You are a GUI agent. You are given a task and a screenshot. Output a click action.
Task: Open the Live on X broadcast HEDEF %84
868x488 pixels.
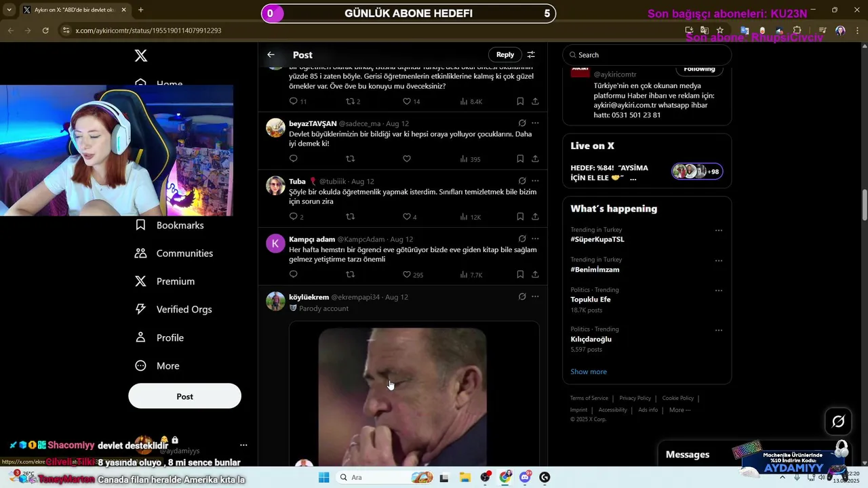click(x=647, y=173)
